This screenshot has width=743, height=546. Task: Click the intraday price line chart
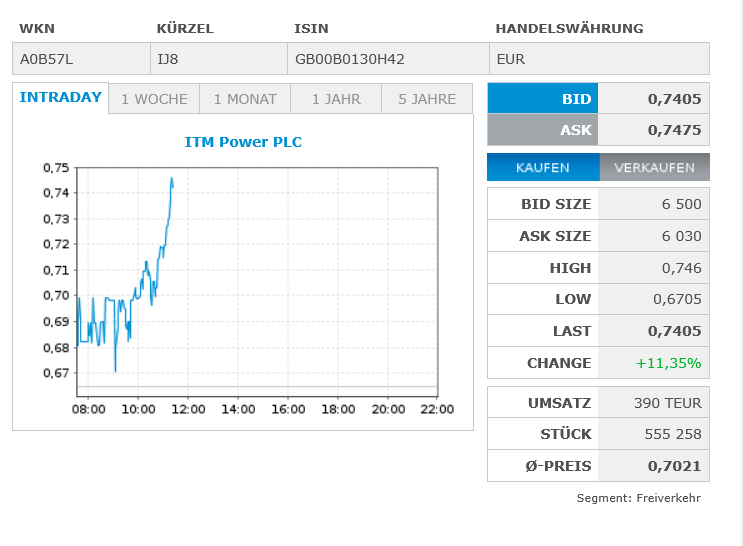coord(257,282)
